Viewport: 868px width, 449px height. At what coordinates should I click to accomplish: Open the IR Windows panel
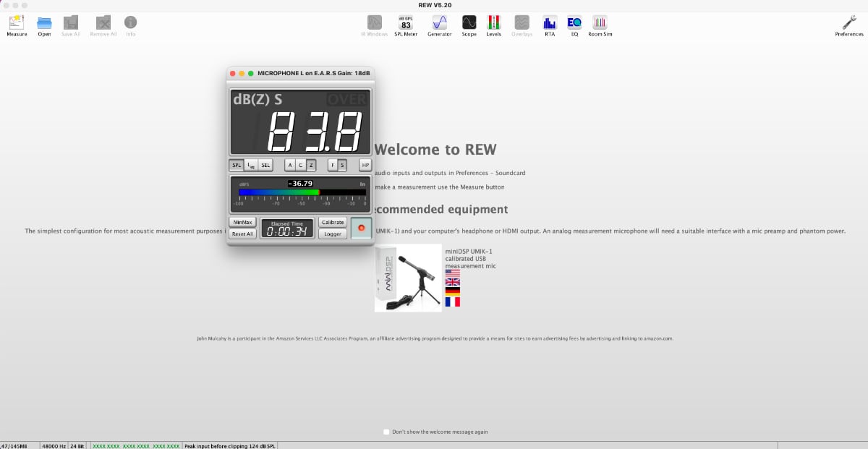pos(374,22)
